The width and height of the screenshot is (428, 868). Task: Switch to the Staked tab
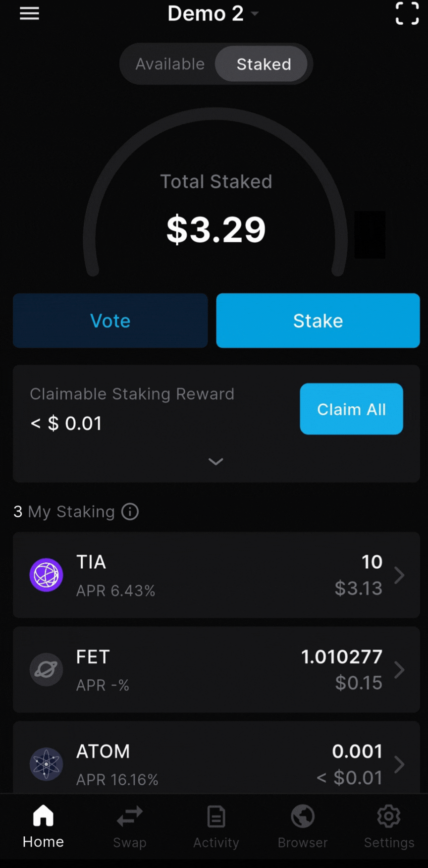(263, 64)
